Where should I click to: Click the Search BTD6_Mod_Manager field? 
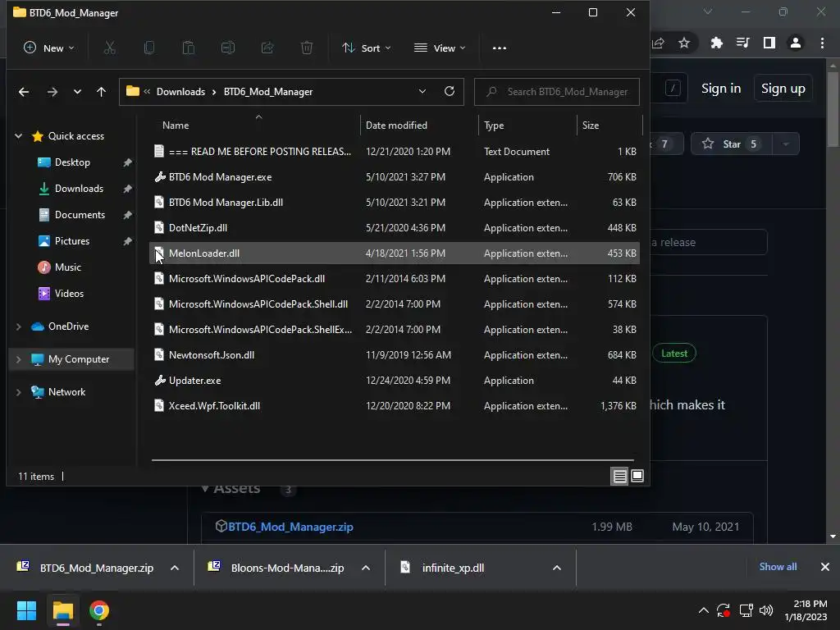pos(557,92)
